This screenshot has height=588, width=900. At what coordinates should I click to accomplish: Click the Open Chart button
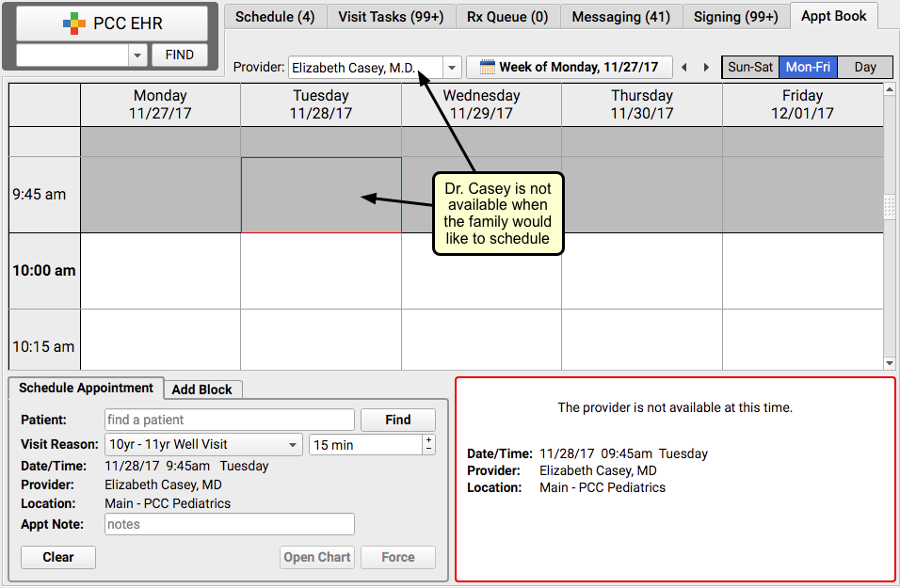click(x=317, y=558)
